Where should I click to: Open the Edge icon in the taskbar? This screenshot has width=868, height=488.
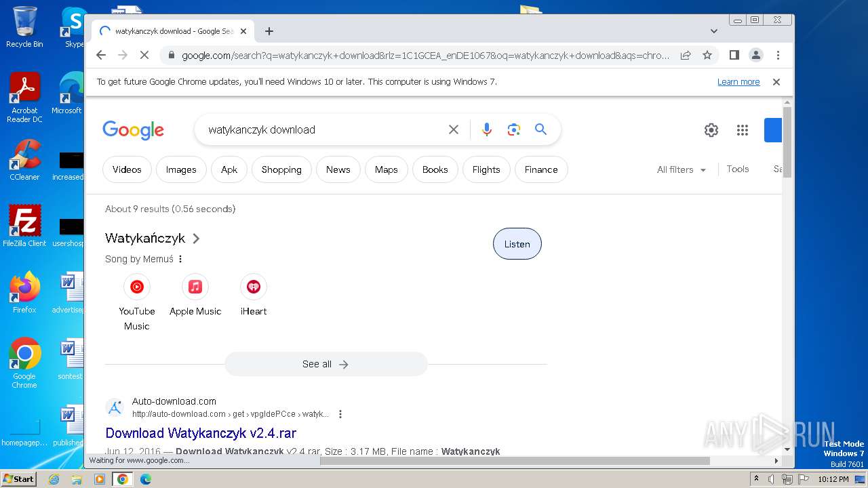pos(145,479)
